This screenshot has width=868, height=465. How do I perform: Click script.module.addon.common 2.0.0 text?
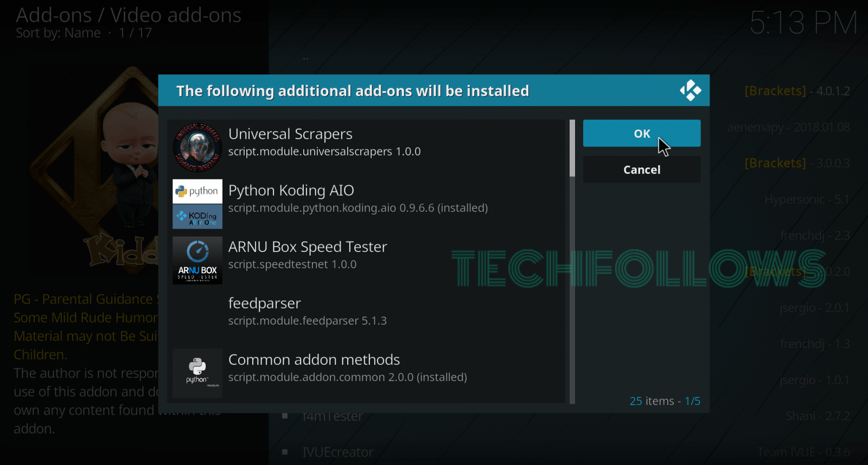click(x=348, y=377)
